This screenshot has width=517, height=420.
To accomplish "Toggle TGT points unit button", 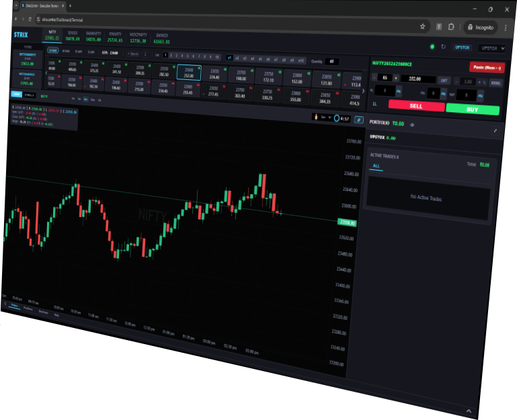I will (x=480, y=95).
